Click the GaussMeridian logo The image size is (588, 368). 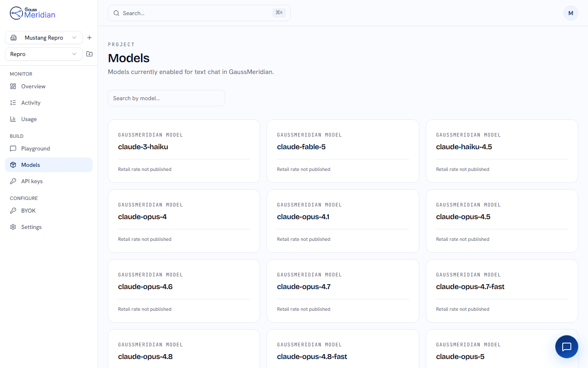click(33, 13)
